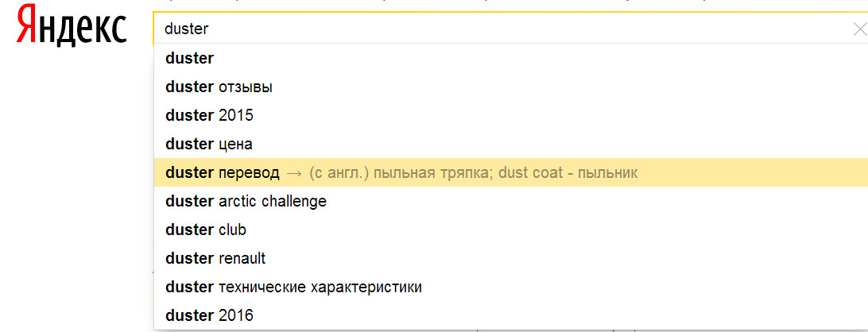868x332 pixels.
Task: Select the plain "duster" suggestion
Action: coord(510,58)
